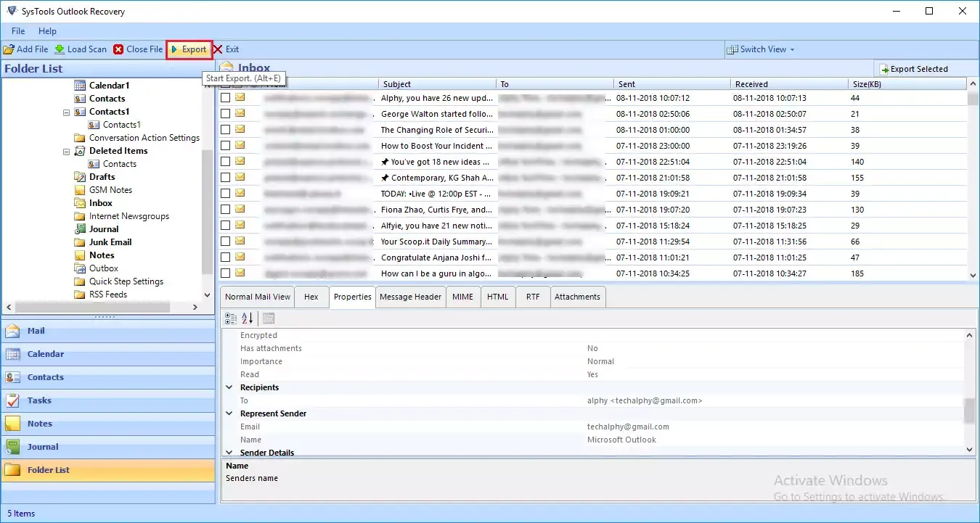The image size is (980, 523).
Task: Click the GSM Notes folder icon
Action: coord(80,190)
